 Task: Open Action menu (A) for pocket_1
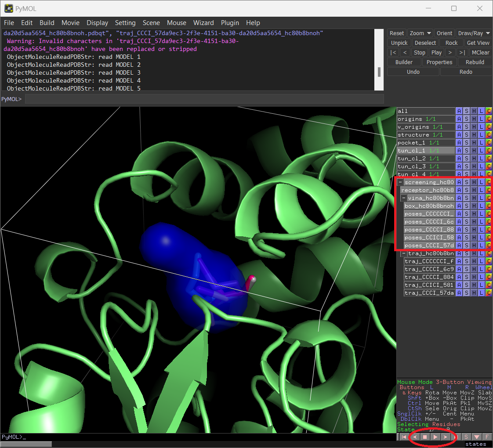[x=459, y=143]
